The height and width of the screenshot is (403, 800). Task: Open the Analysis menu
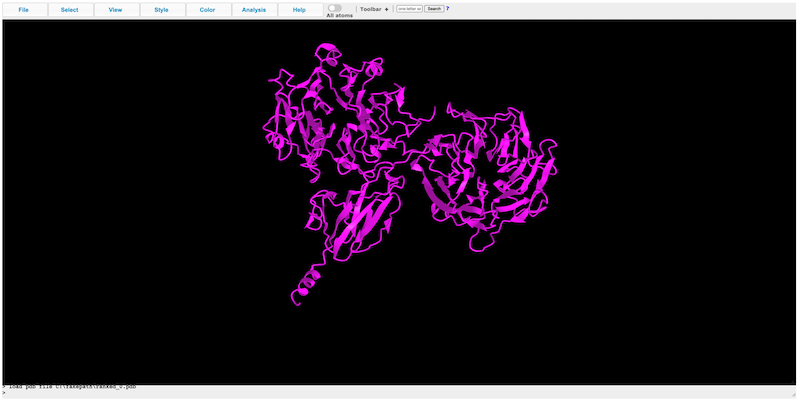(255, 10)
